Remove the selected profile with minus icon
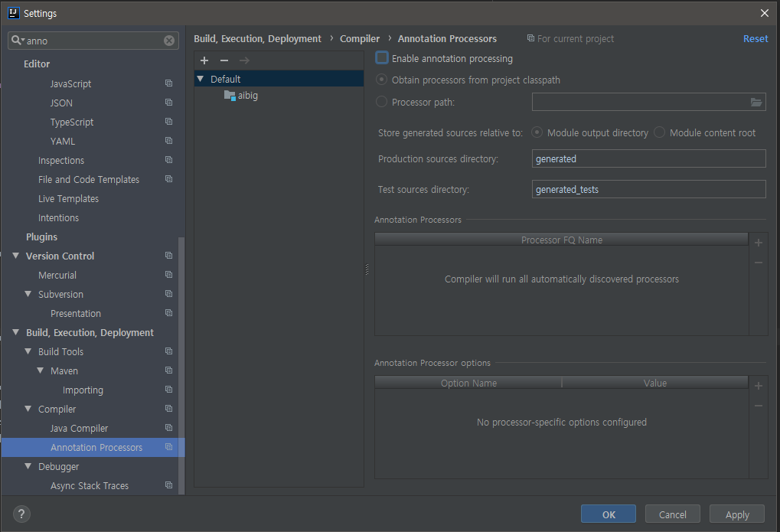780x532 pixels. coord(224,60)
